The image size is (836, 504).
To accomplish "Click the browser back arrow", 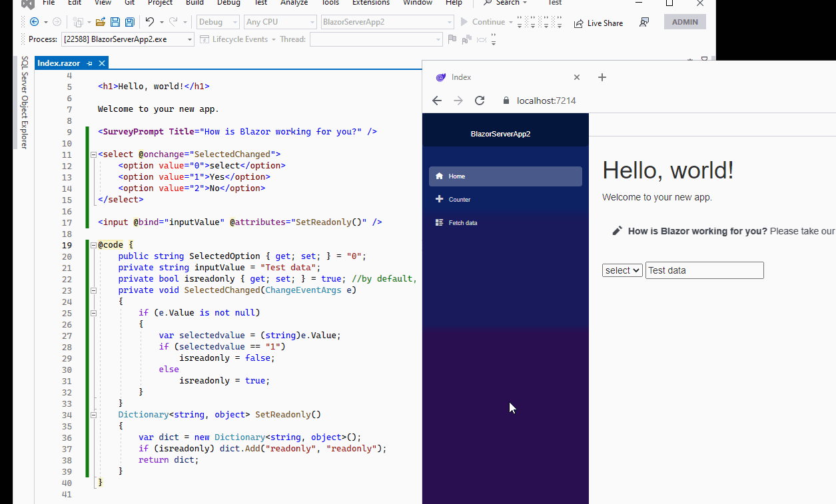I will 437,101.
